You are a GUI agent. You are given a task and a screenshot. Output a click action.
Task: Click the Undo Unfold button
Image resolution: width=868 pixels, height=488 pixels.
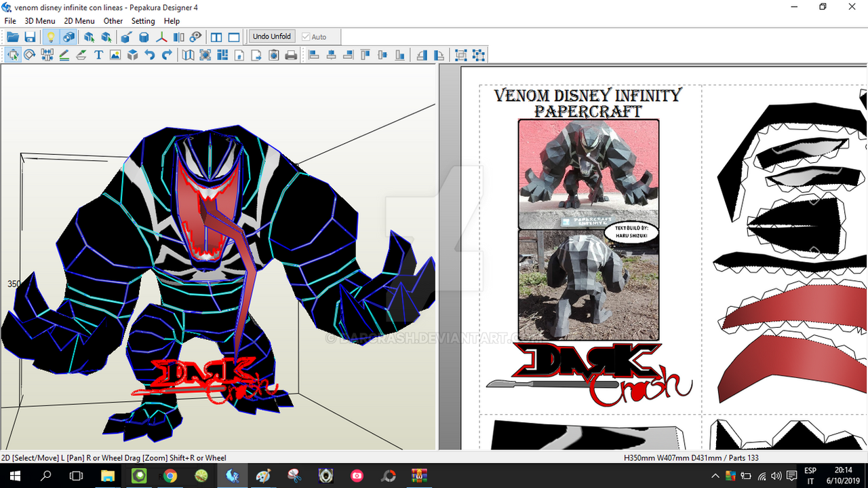[x=272, y=37]
